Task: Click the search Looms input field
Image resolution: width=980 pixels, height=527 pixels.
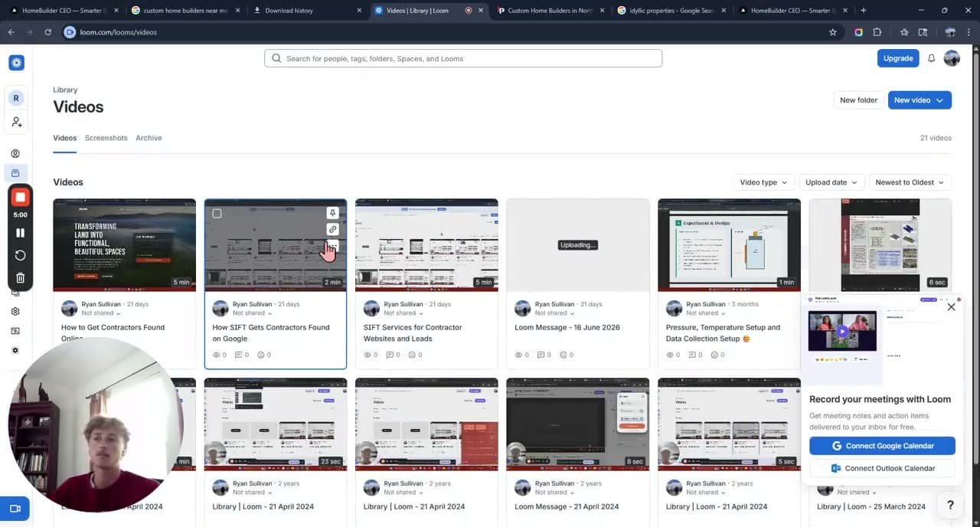Action: [462, 58]
